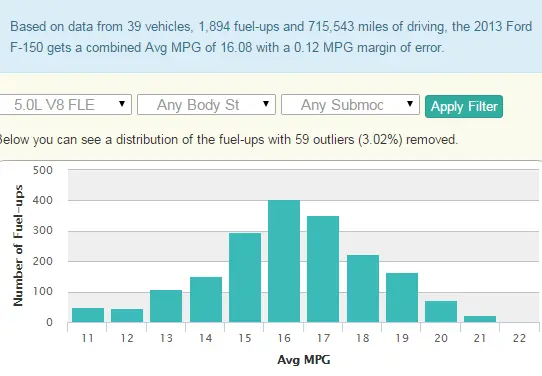
Task: Click the 18 MPG histogram bar
Action: click(363, 289)
